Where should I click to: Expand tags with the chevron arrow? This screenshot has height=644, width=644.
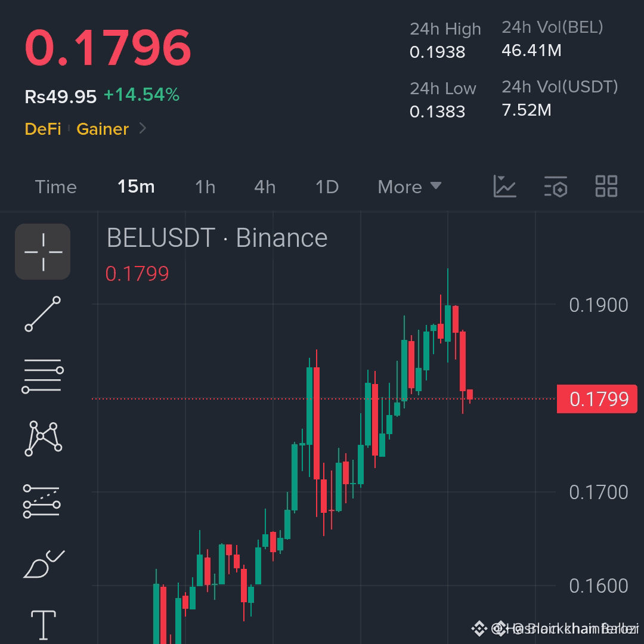pyautogui.click(x=143, y=129)
